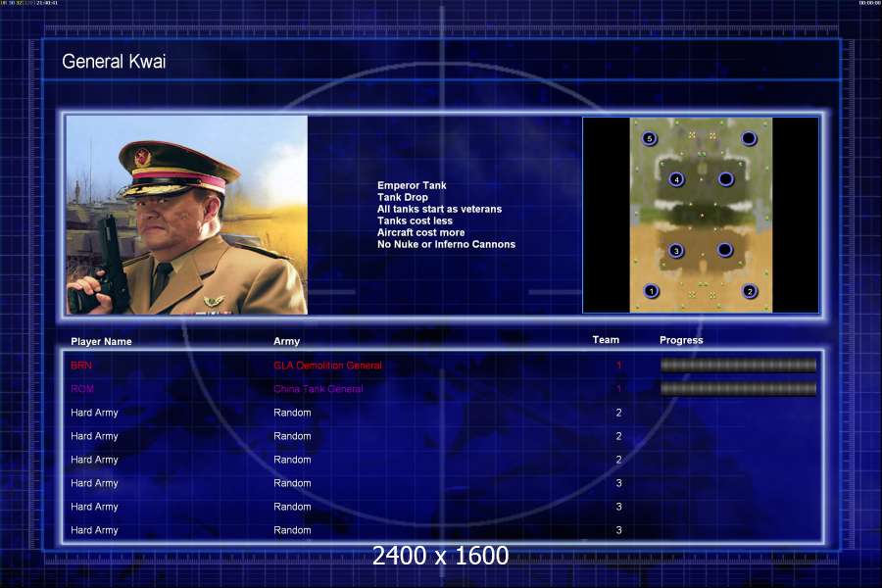The width and height of the screenshot is (882, 588).
Task: Click start position marker 4 on the minimap
Action: pyautogui.click(x=676, y=179)
